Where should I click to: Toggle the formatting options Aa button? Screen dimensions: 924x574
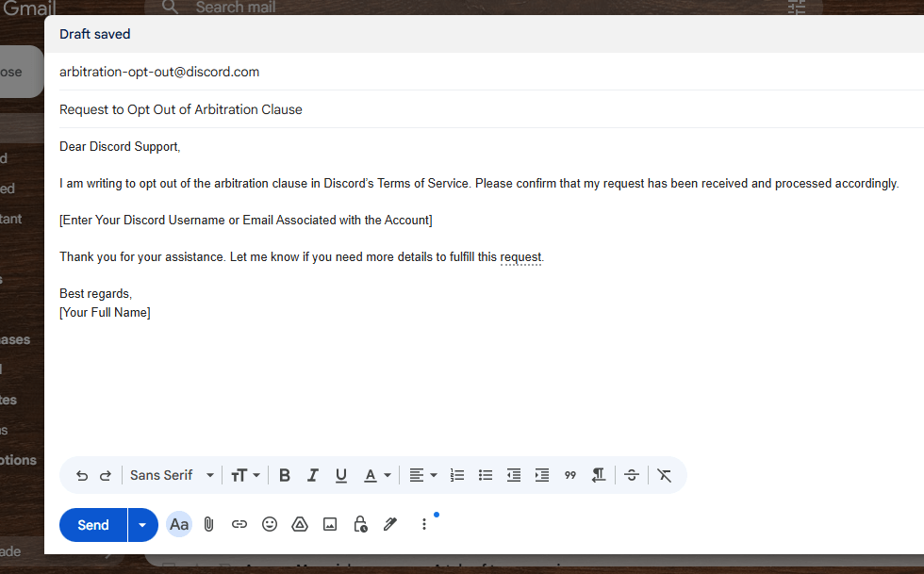coord(179,524)
